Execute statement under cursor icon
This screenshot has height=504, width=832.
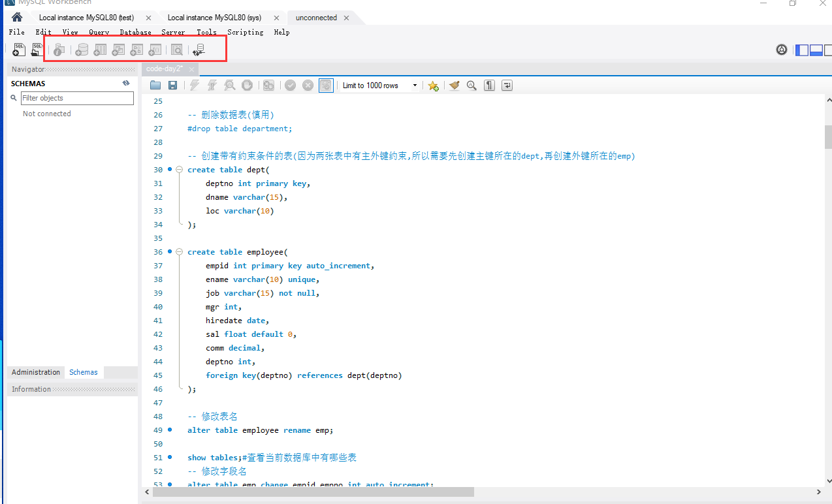click(212, 86)
